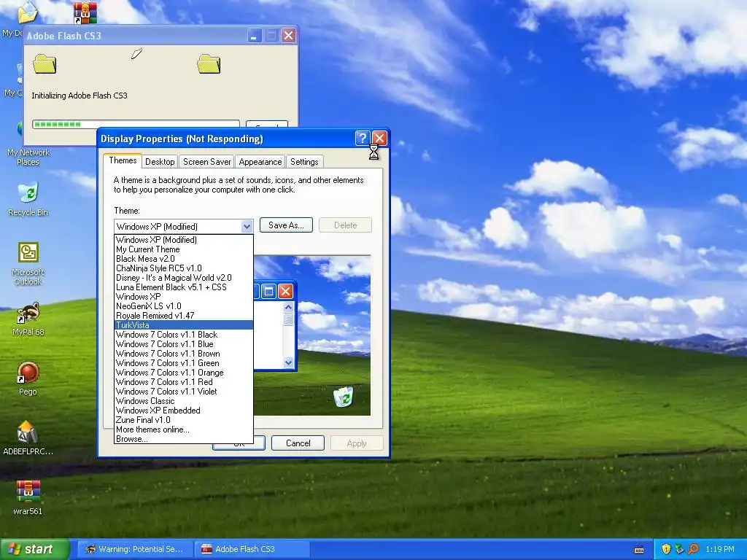The image size is (747, 560).
Task: Select NeoGeniX LS v1.0 theme
Action: [x=183, y=306]
